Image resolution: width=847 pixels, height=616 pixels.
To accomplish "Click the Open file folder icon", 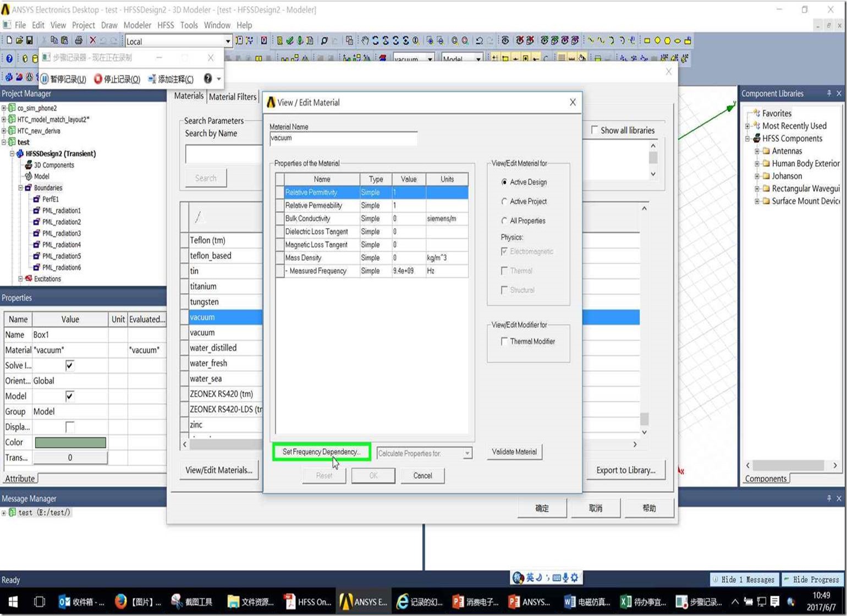I will click(x=19, y=41).
